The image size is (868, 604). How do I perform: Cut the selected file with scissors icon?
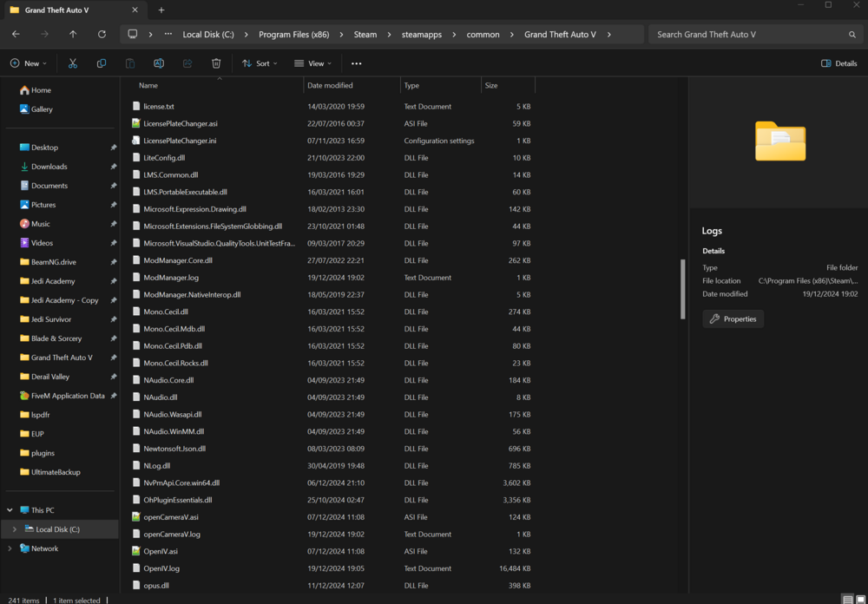pyautogui.click(x=73, y=62)
